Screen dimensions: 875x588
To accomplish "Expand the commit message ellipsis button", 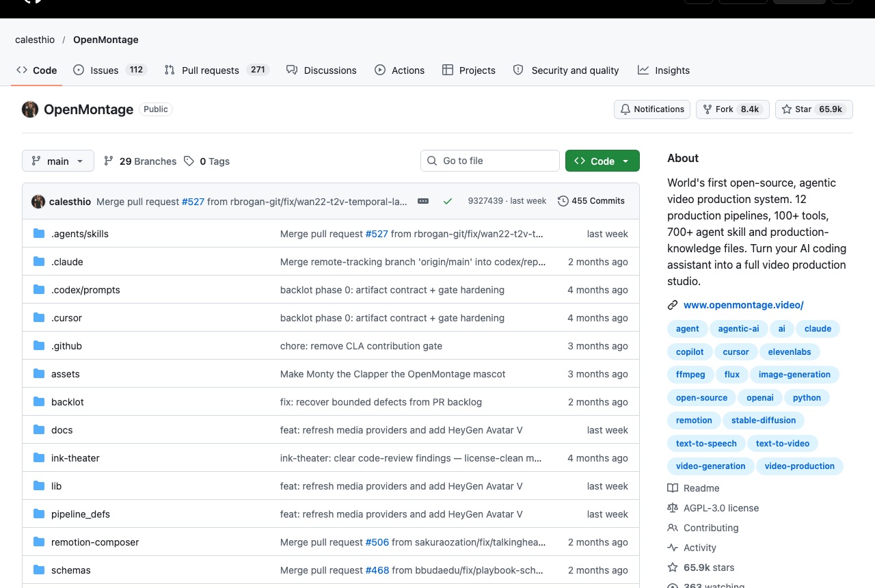I will (423, 201).
